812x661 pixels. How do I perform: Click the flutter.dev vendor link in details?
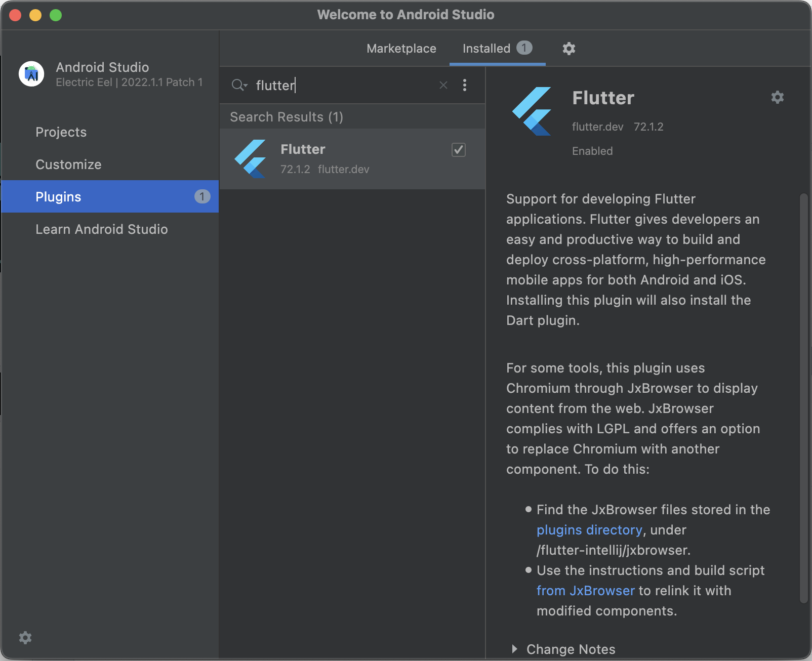point(597,127)
